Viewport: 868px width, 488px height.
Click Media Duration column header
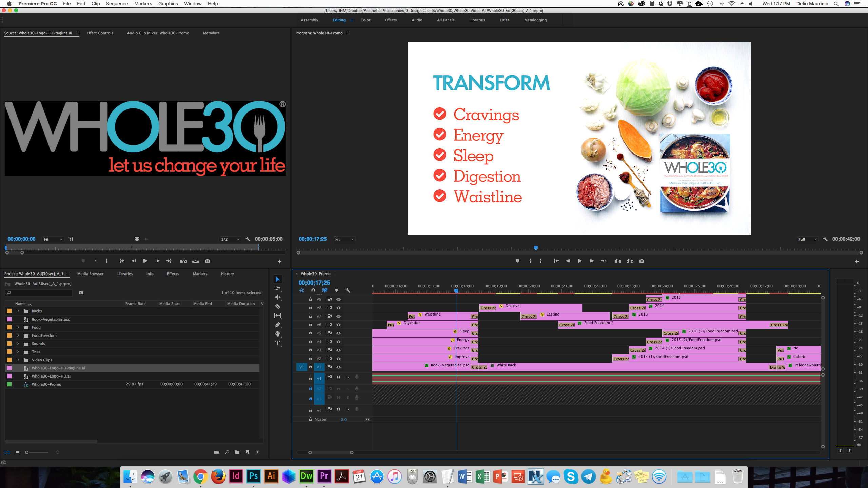(x=241, y=304)
